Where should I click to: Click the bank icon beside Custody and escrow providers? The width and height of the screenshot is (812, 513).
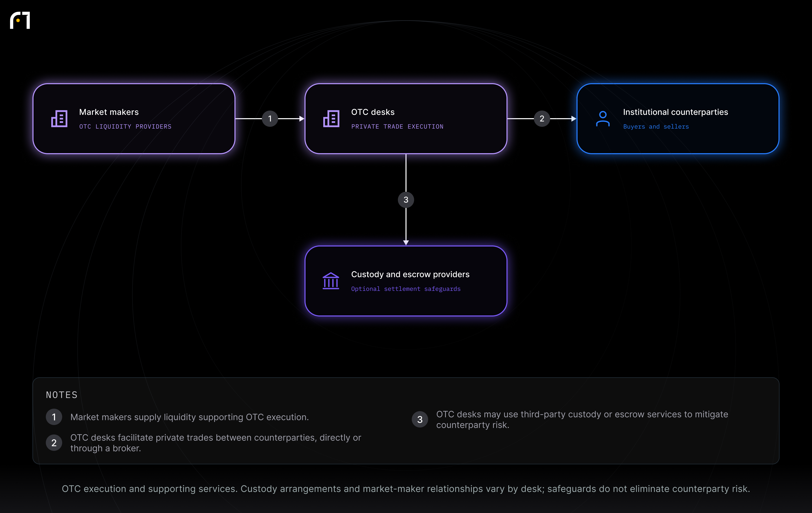tap(331, 281)
